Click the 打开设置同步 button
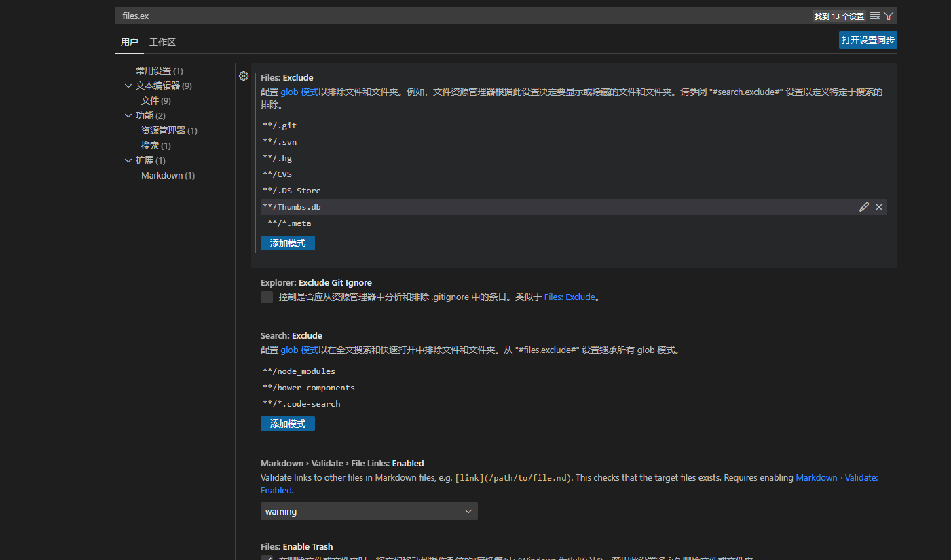This screenshot has width=951, height=560. [868, 40]
